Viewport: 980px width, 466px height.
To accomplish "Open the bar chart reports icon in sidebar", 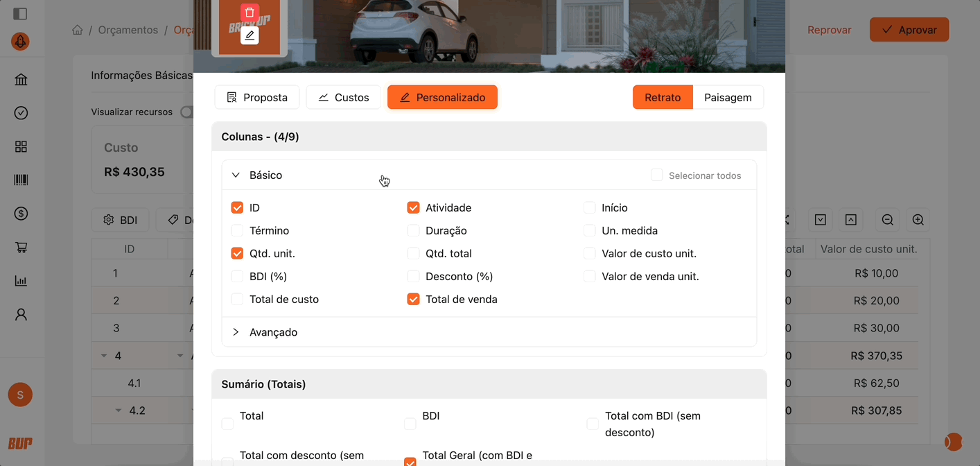I will (21, 281).
